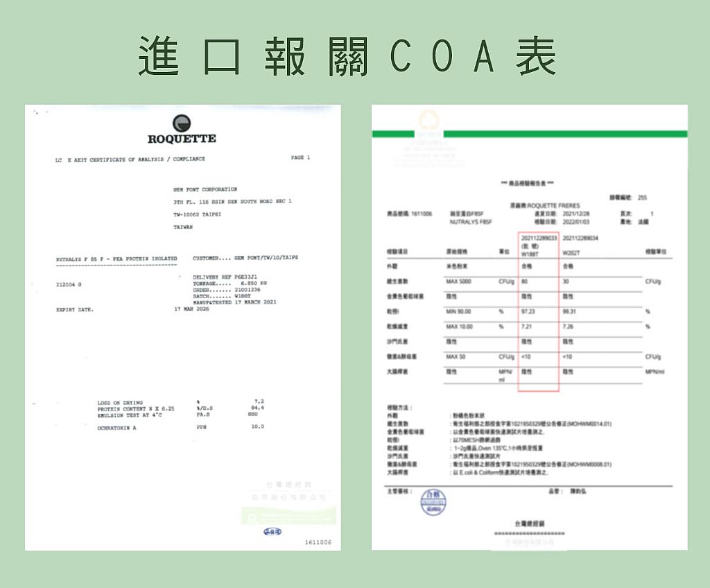
Task: Click the "10.0" ochratoxin value
Action: pos(258,426)
